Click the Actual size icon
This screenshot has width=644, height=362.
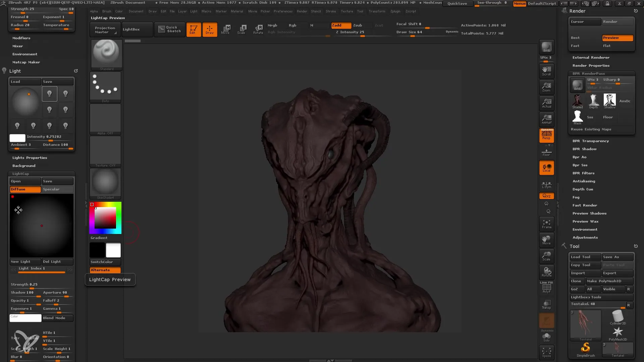pyautogui.click(x=546, y=103)
